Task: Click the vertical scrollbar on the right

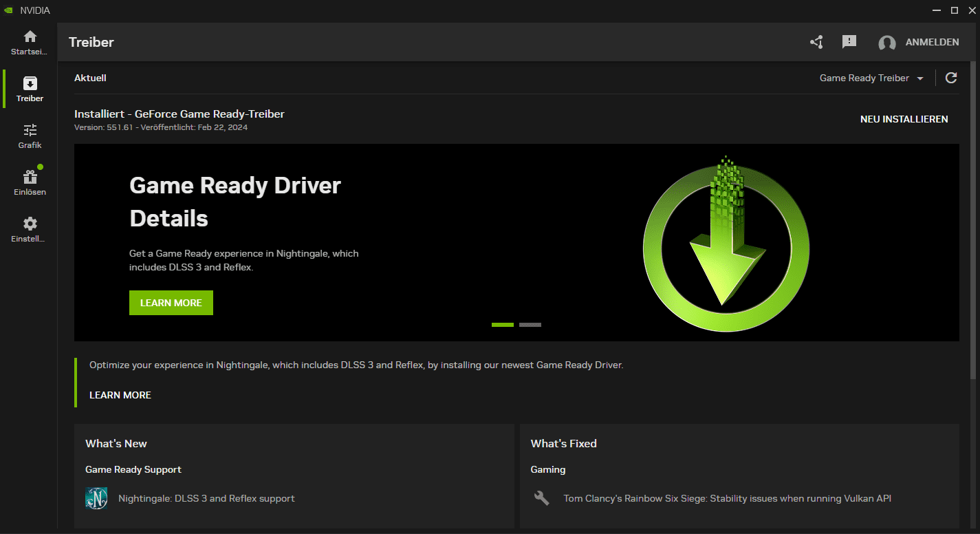Action: [973, 220]
